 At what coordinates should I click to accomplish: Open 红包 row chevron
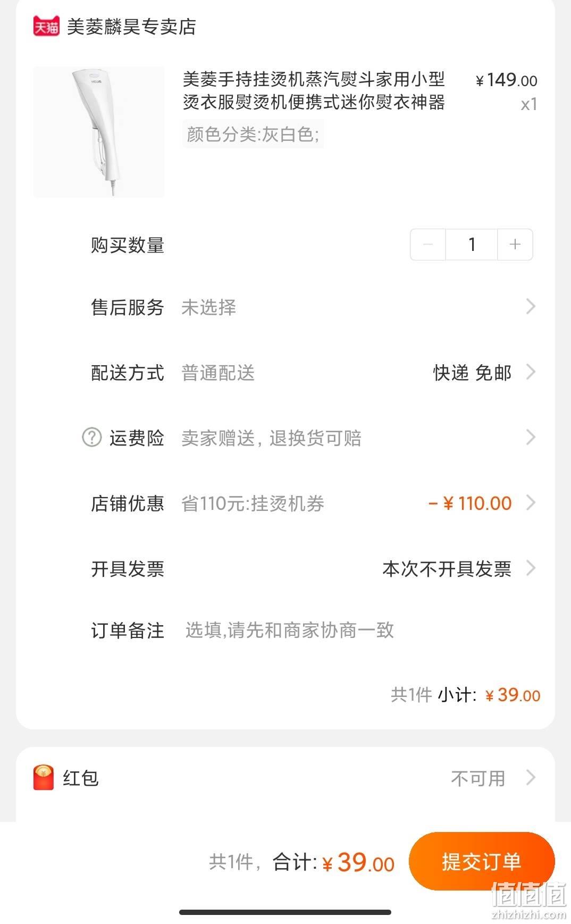(530, 778)
